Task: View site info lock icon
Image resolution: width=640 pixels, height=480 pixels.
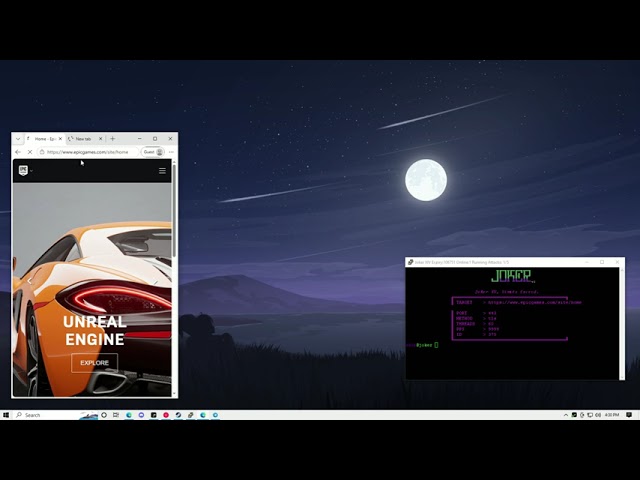Action: [42, 152]
